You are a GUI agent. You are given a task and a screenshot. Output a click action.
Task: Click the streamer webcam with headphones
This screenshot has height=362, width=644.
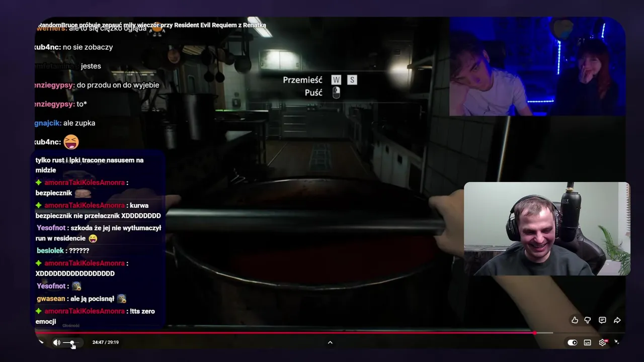click(546, 229)
